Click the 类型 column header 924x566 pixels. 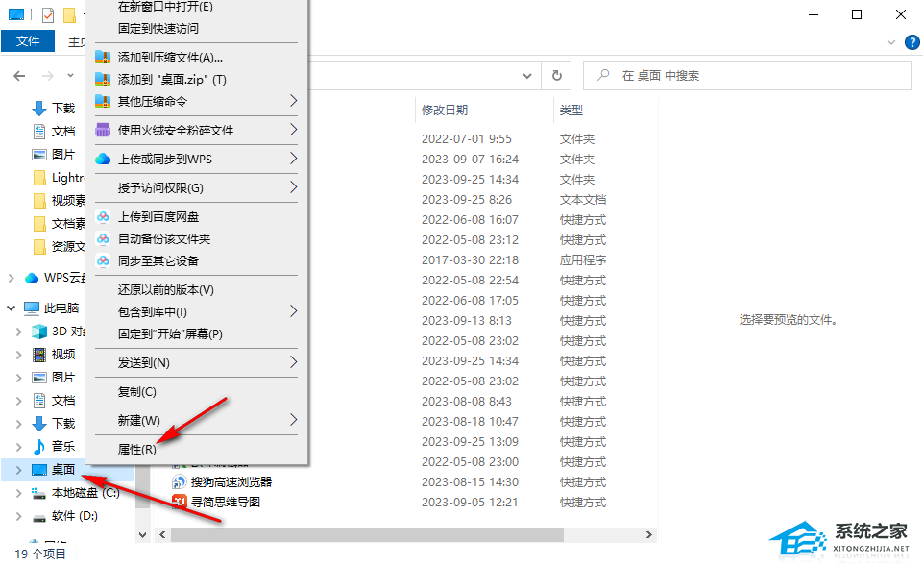[x=571, y=110]
